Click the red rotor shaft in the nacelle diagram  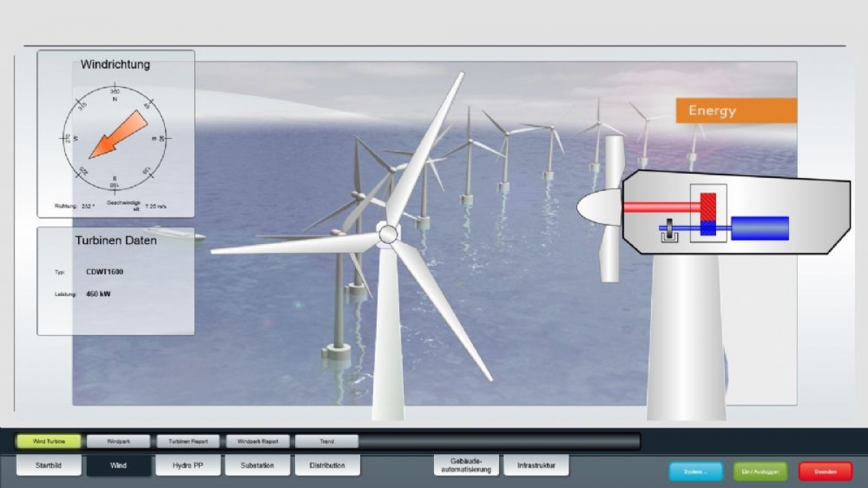click(x=662, y=207)
